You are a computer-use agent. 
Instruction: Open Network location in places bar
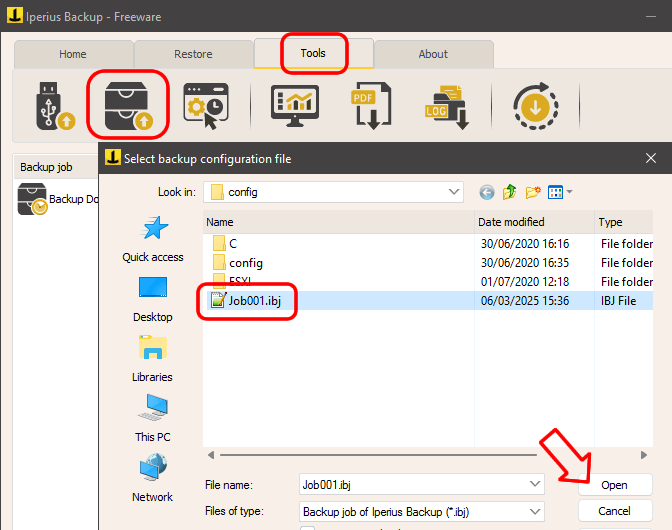(153, 478)
